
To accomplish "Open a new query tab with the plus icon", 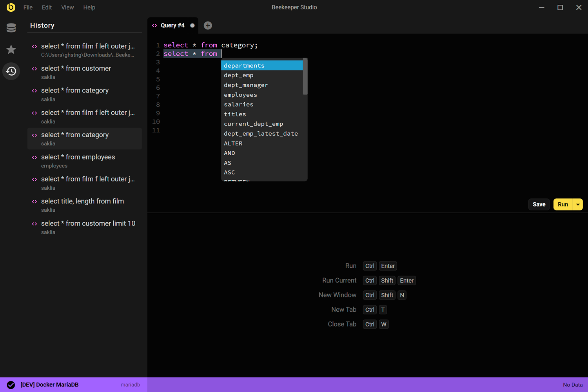I will tap(207, 25).
